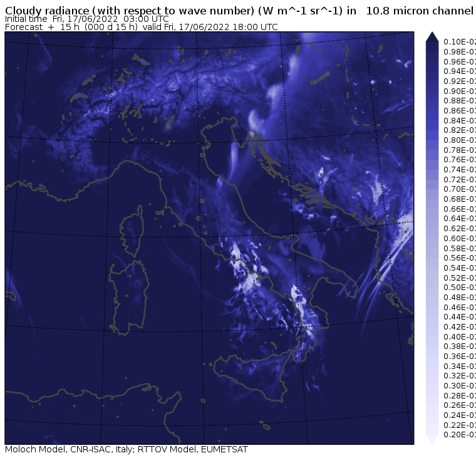Select the 0.32E-03 colorbar label
The image size is (476, 458).
(x=460, y=376)
